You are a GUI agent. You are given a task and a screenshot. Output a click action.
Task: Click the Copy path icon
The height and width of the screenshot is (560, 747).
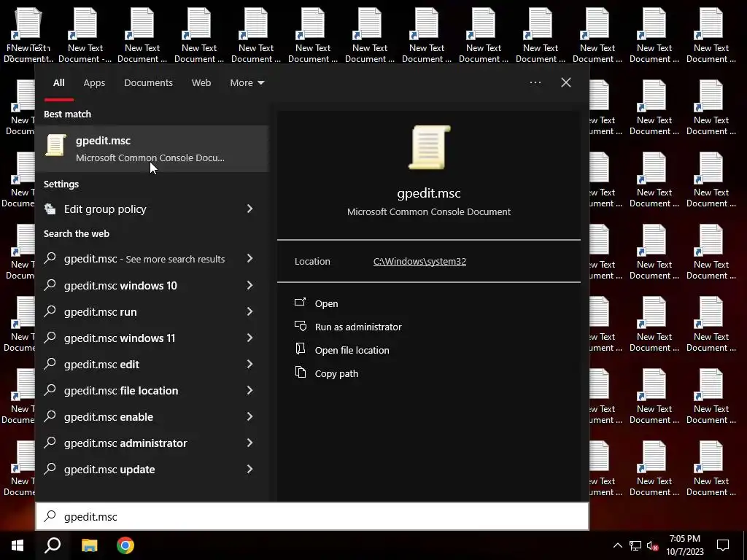coord(300,373)
